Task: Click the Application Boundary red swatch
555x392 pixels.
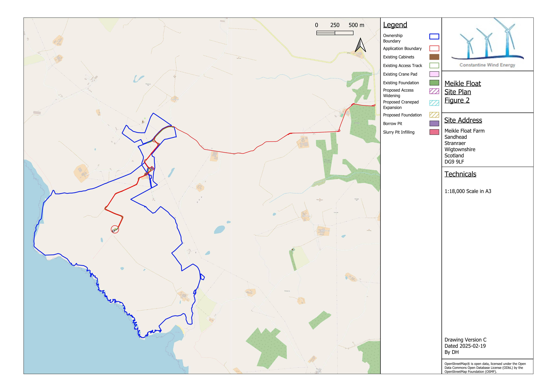Action: (x=434, y=48)
